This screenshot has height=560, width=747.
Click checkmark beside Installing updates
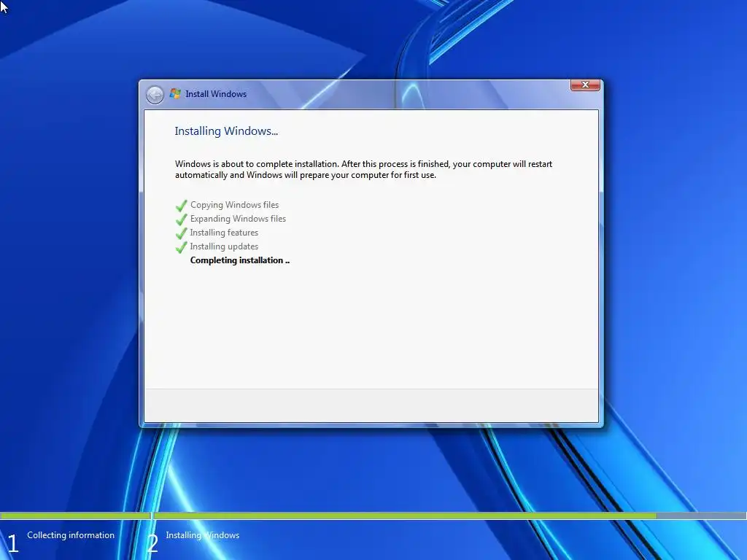pyautogui.click(x=181, y=247)
